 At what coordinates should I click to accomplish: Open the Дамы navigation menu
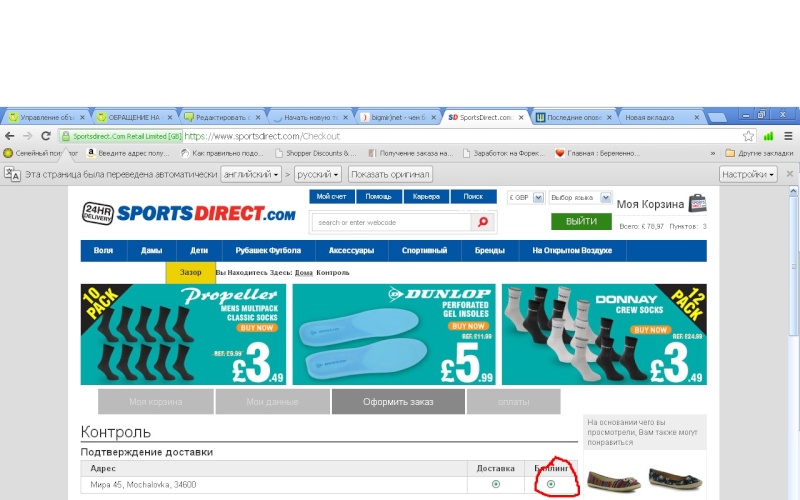pyautogui.click(x=152, y=251)
